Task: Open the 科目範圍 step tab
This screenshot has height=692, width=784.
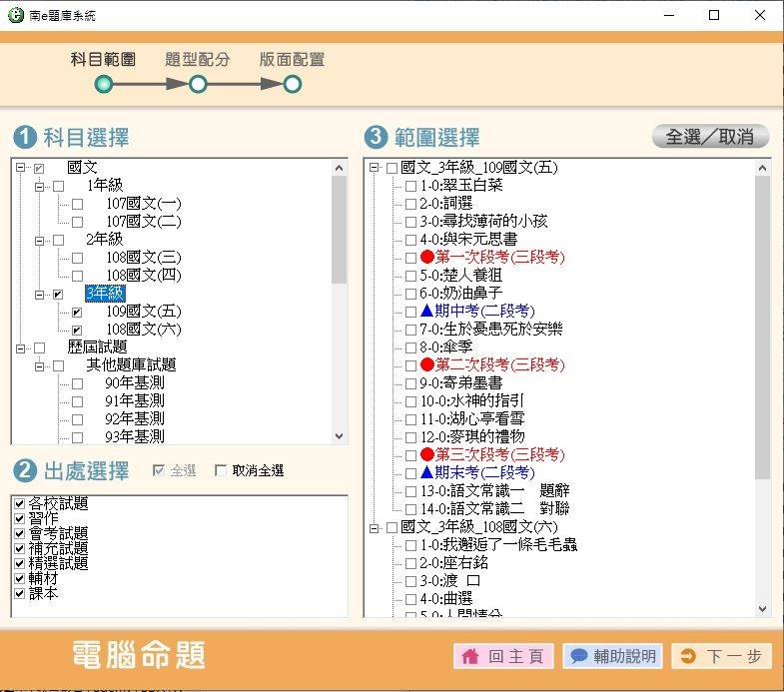Action: (x=103, y=60)
